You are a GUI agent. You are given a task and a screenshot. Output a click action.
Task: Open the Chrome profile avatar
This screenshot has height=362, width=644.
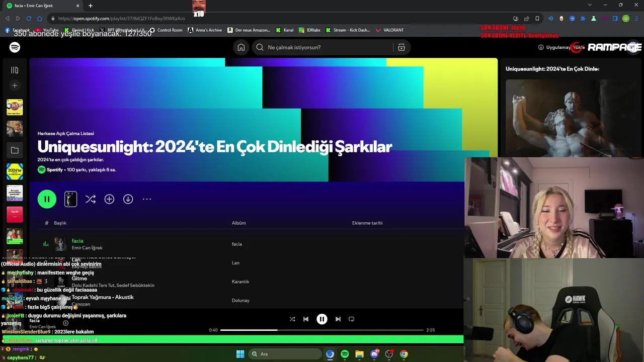(626, 19)
